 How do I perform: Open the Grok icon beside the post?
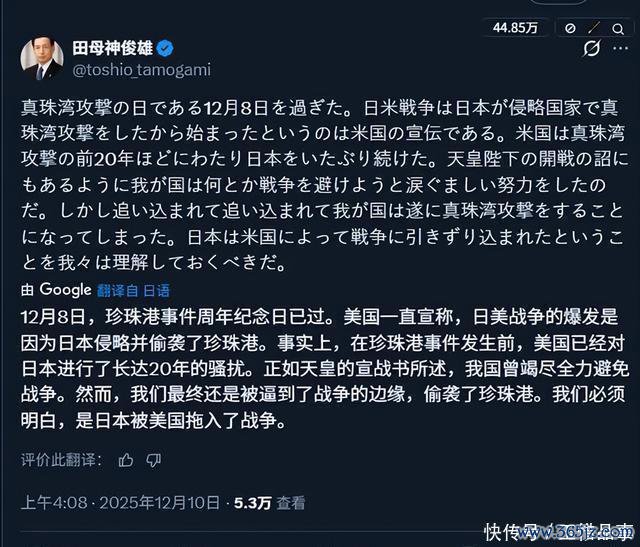[590, 48]
